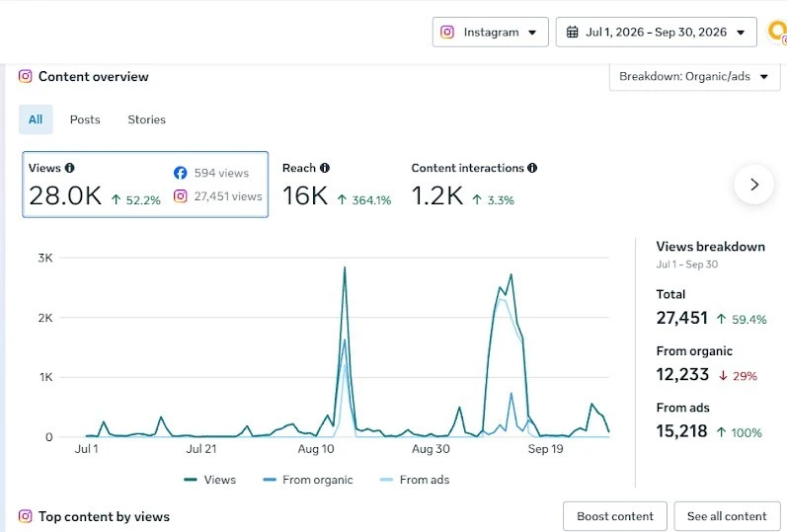787x532 pixels.
Task: Open the Jul 1 – Sep 30 date range picker
Action: pyautogui.click(x=656, y=33)
